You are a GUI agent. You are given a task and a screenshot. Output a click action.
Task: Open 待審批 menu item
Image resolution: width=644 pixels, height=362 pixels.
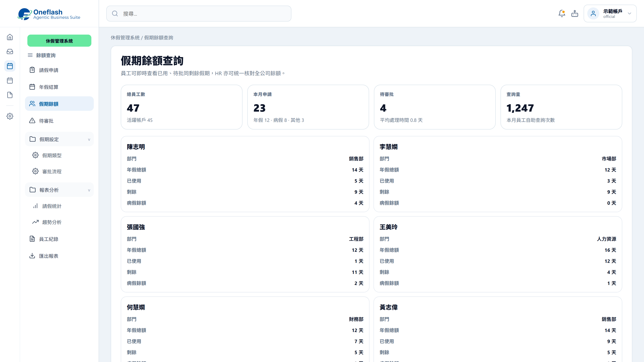click(x=59, y=121)
